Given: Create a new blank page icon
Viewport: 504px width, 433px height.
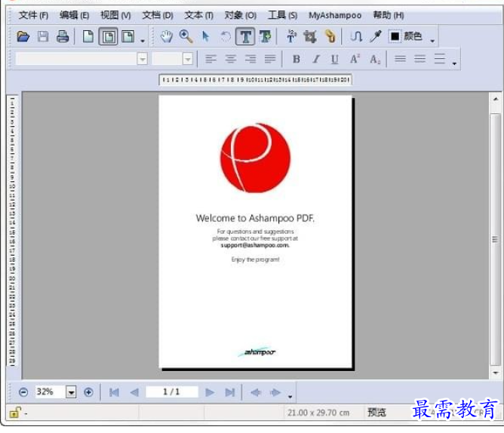Looking at the screenshot, I should tap(88, 37).
